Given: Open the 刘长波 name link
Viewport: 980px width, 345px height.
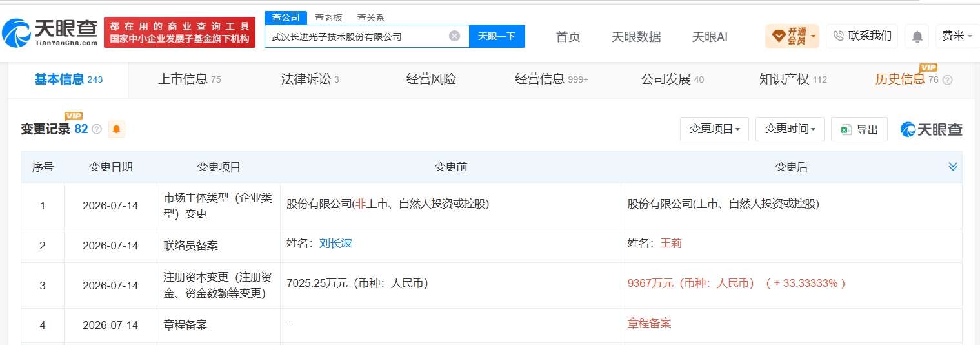Looking at the screenshot, I should pos(335,244).
